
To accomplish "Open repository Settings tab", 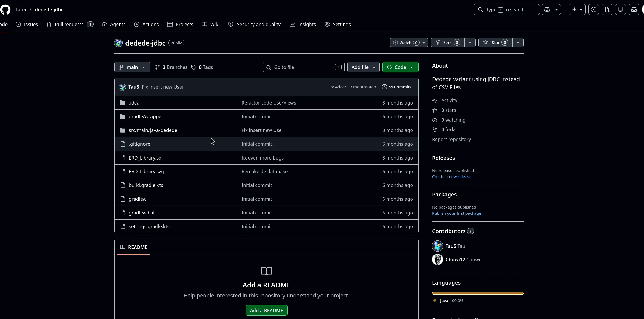I will coord(338,24).
